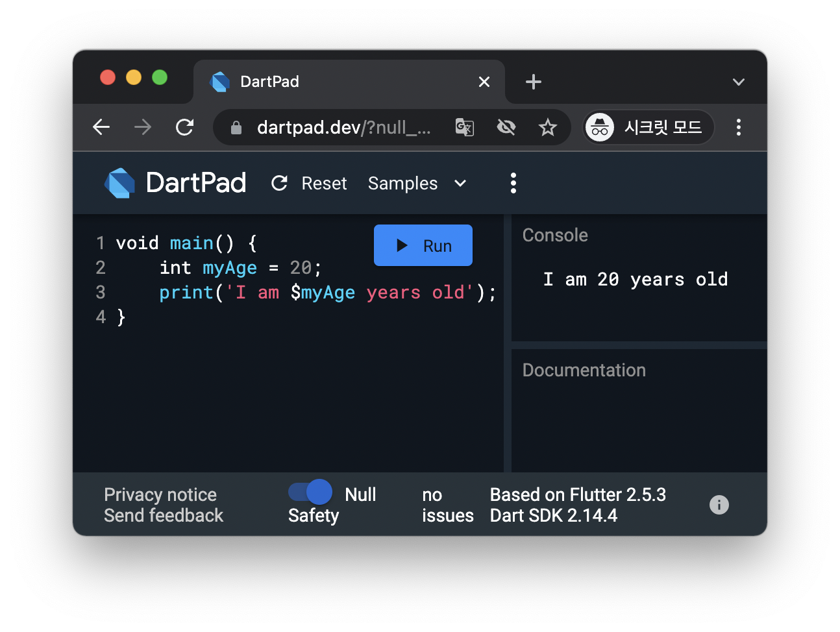Viewport: 840px width, 632px height.
Task: Open the Samples dropdown
Action: [417, 184]
